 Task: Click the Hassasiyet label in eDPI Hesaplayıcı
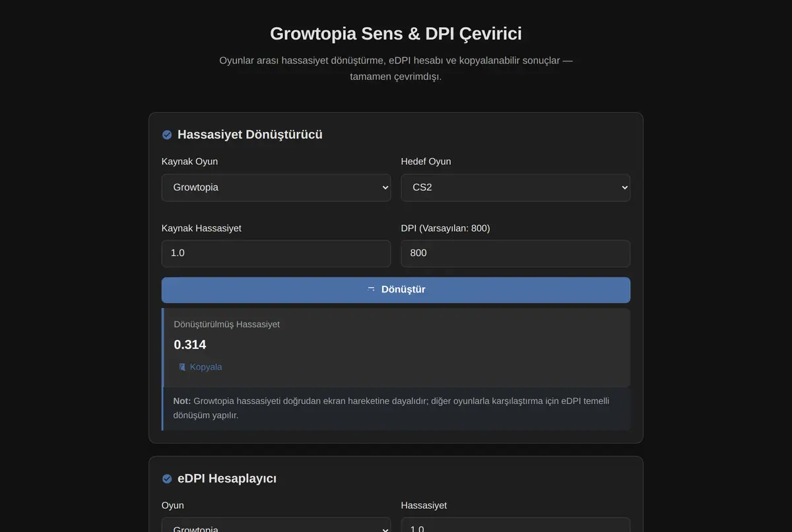(x=424, y=505)
